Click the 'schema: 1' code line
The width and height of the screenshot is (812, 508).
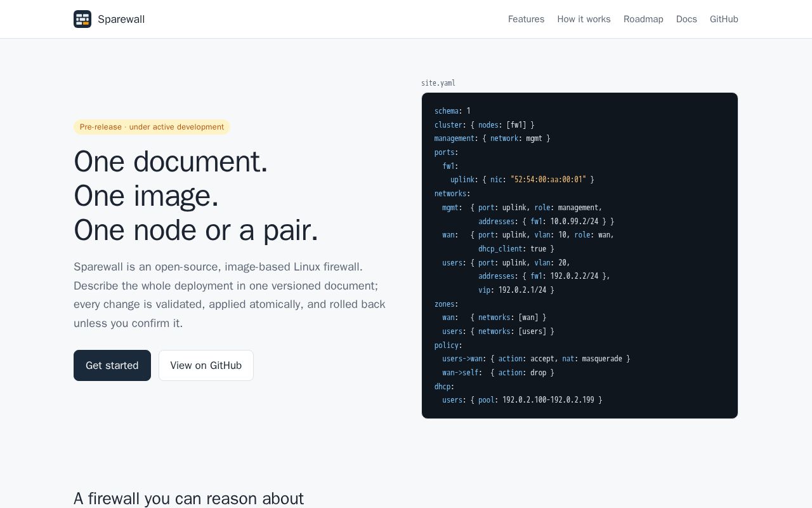[452, 111]
